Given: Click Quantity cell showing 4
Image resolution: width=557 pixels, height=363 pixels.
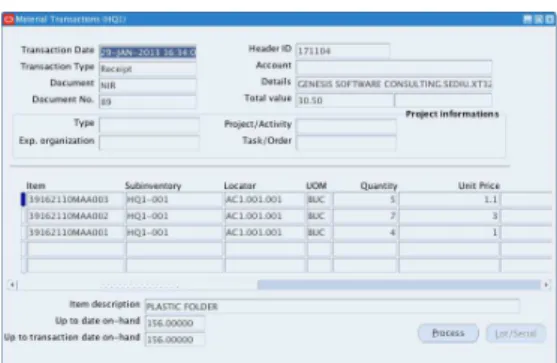Looking at the screenshot, I should click(366, 232).
